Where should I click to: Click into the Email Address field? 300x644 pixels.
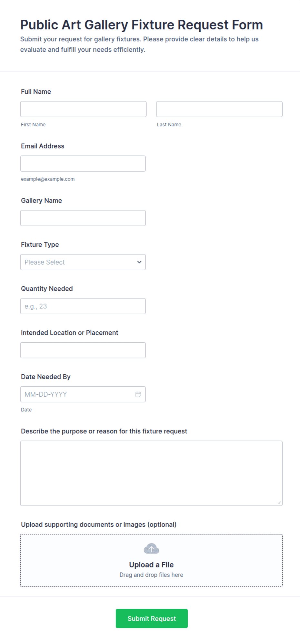83,163
